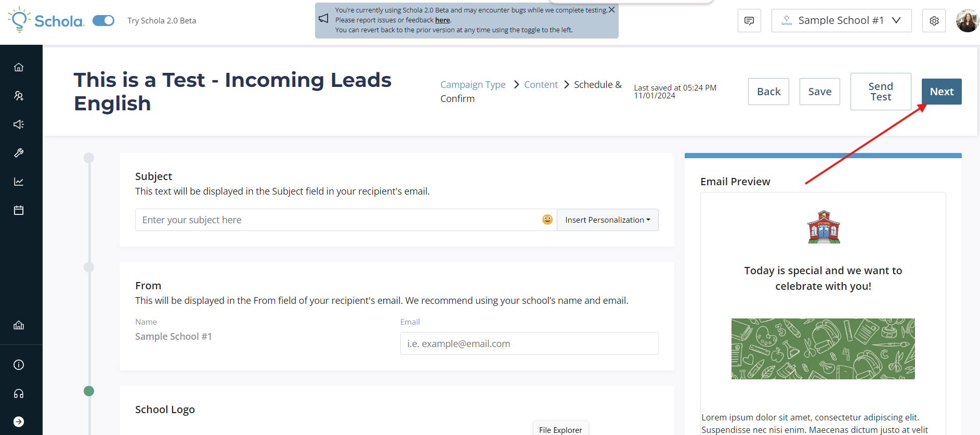Open the leads people icon in sidebar
The image size is (980, 435).
tap(19, 96)
